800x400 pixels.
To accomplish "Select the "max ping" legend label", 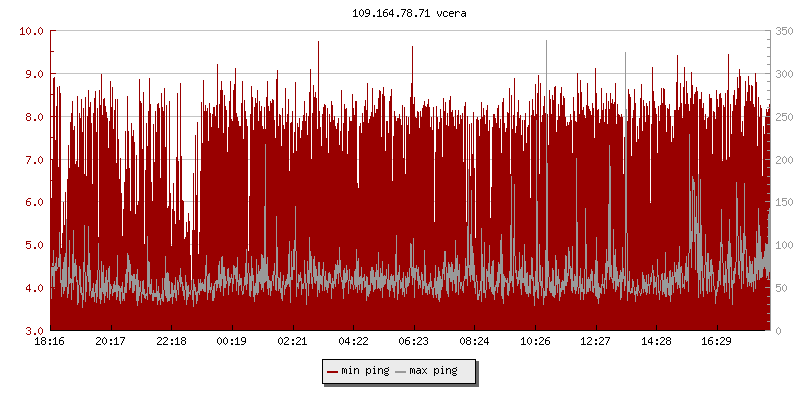I will pos(433,371).
